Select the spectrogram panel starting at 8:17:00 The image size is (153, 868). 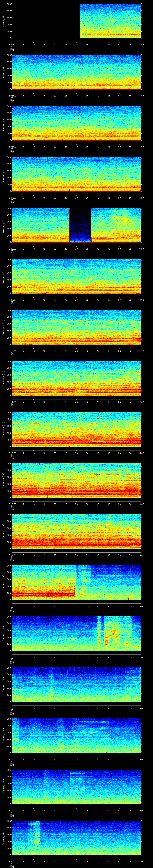coord(76,685)
